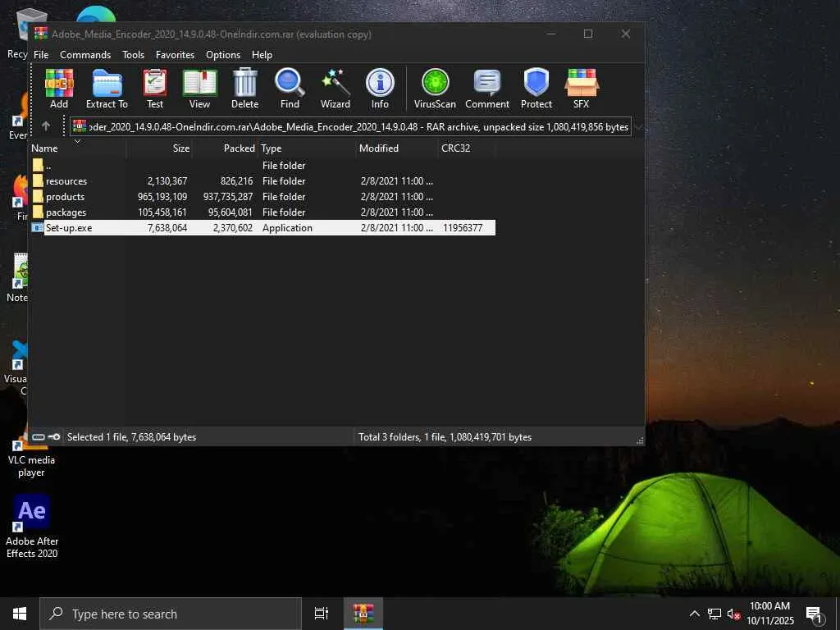Open the Comment tool
840x630 pixels.
point(487,89)
